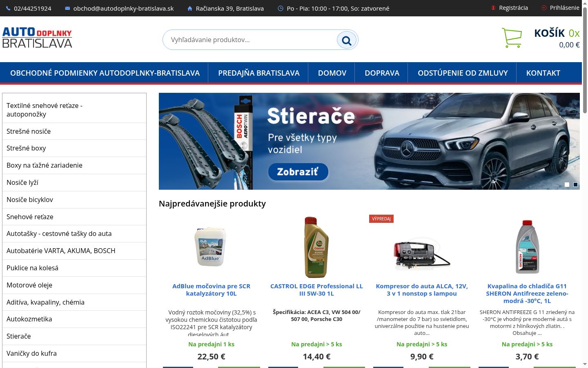Open Boxy na ťažné zariadenie category
The height and width of the screenshot is (368, 588).
[74, 165]
